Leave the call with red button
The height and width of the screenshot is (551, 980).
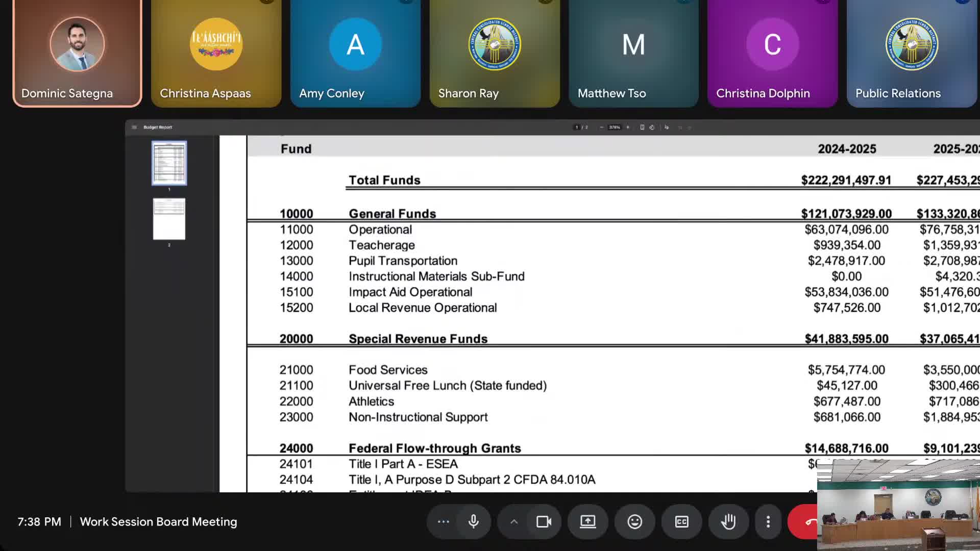click(x=804, y=521)
